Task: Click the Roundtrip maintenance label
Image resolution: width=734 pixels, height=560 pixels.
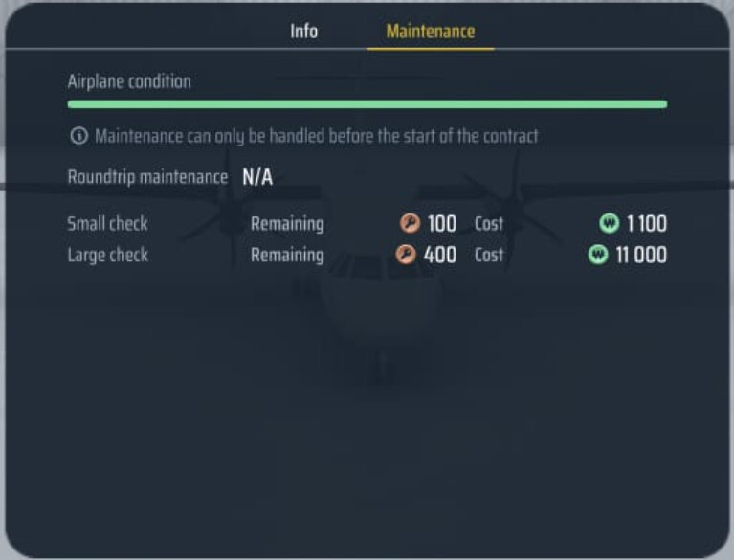Action: [x=147, y=177]
